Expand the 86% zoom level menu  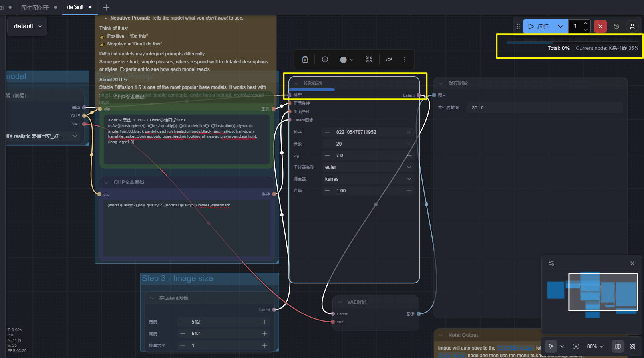[x=595, y=346]
